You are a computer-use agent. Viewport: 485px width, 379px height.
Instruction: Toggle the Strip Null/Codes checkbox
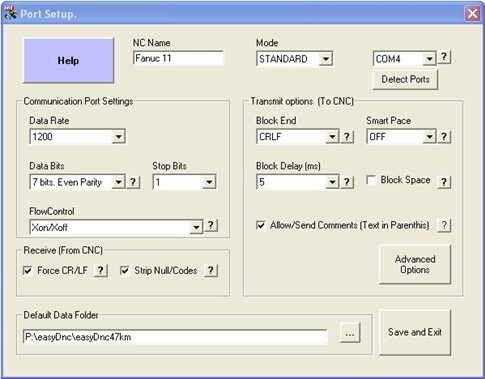tap(125, 270)
